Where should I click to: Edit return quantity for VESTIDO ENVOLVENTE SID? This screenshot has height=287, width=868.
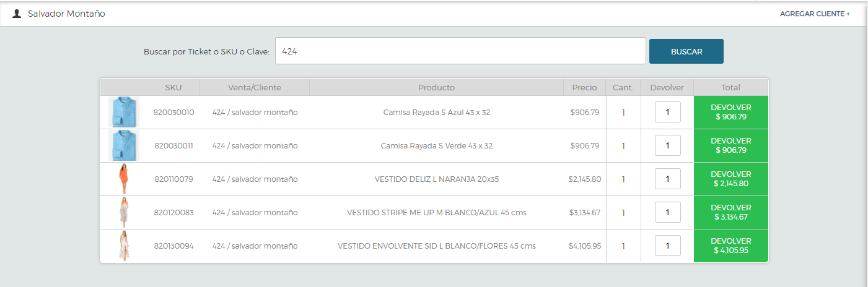click(x=667, y=246)
